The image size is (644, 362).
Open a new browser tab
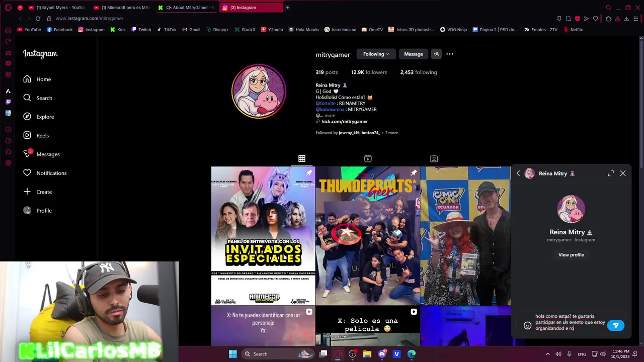click(x=287, y=8)
